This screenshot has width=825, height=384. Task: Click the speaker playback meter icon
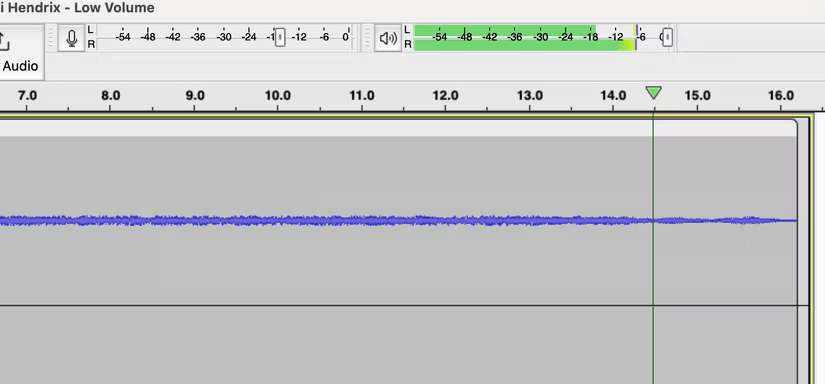388,38
